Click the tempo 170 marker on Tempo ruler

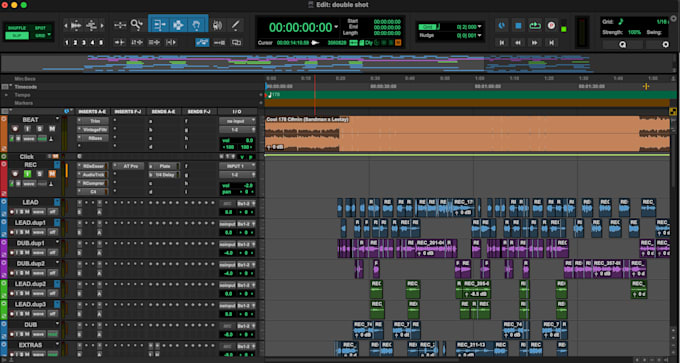274,95
